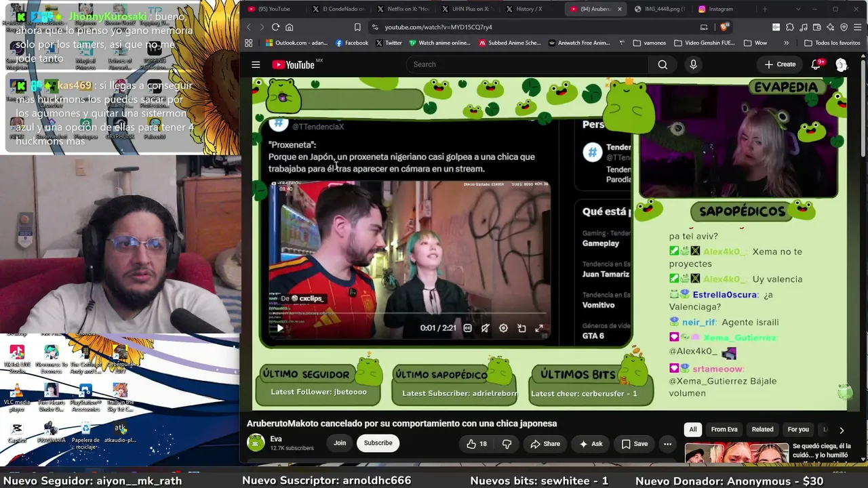Open the Watch anime online bookmark
Viewport: 868px width, 488px height.
[439, 43]
